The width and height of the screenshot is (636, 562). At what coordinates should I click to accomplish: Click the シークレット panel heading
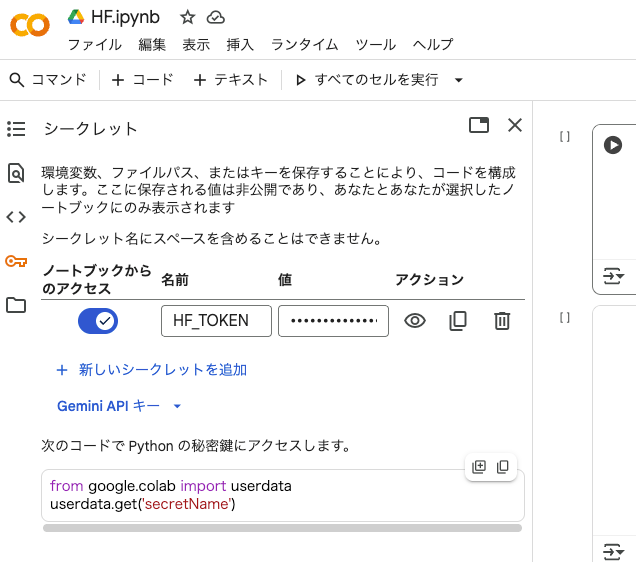(90, 129)
